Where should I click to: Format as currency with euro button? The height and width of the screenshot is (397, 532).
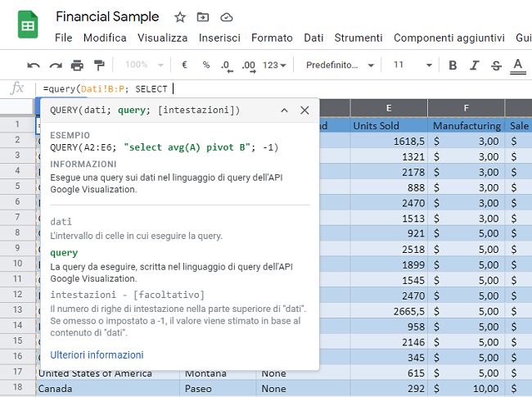pyautogui.click(x=184, y=65)
